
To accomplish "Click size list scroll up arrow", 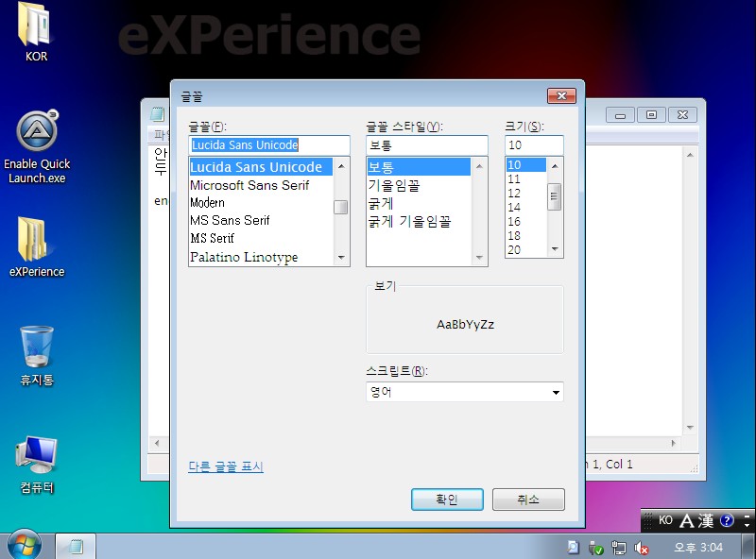I will pyautogui.click(x=555, y=166).
